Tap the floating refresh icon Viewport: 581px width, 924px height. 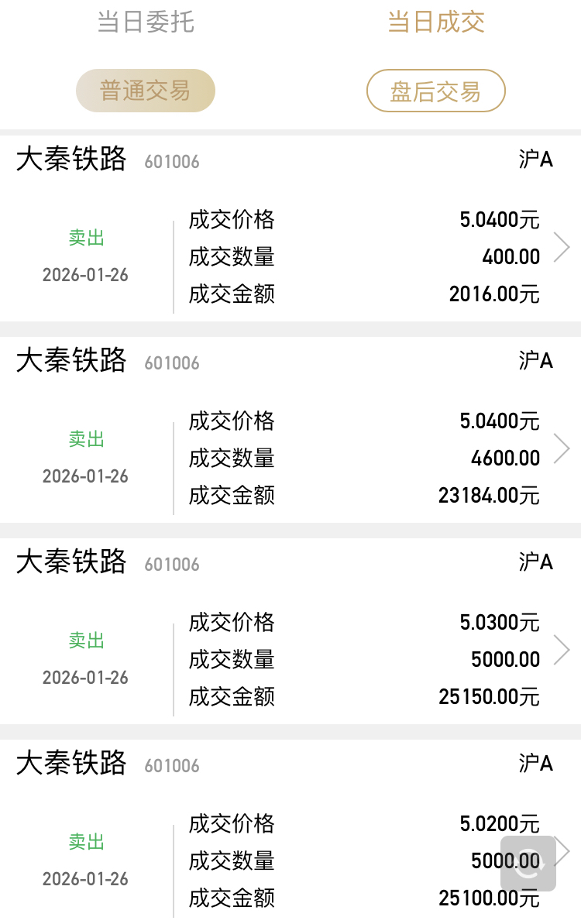[x=528, y=864]
